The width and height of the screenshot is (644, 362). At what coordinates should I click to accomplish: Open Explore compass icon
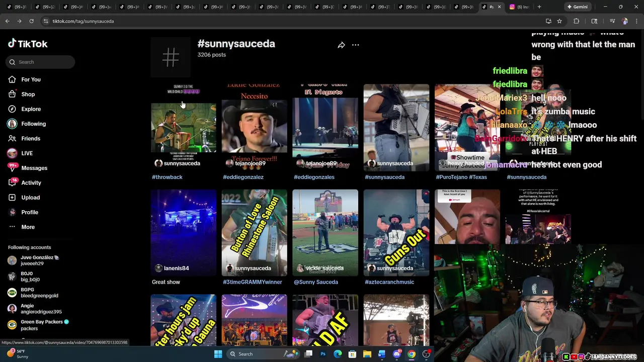click(12, 109)
